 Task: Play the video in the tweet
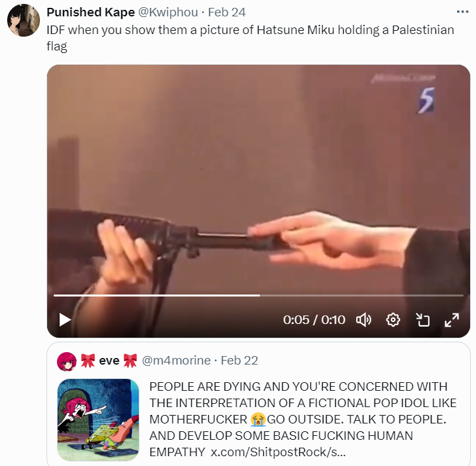[x=65, y=319]
